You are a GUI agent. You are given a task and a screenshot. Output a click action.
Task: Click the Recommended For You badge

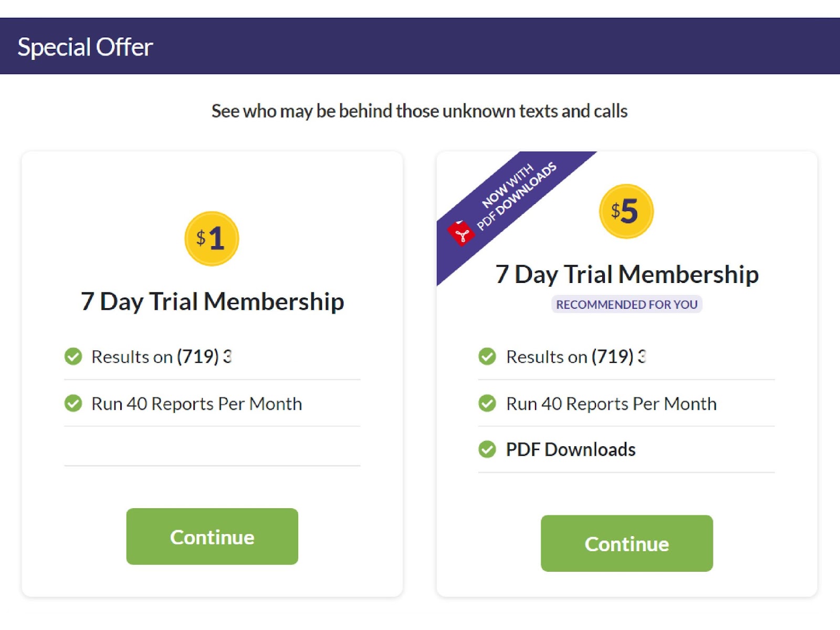(626, 304)
